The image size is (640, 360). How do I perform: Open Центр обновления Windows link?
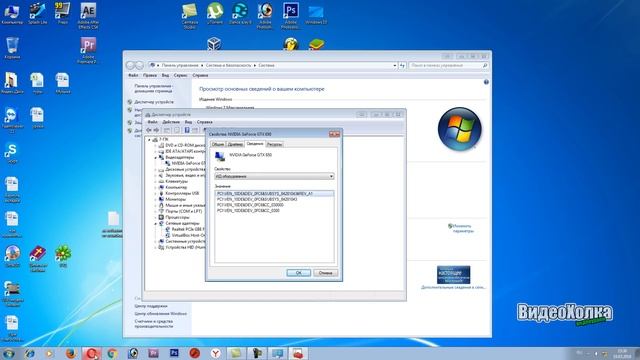pos(160,314)
